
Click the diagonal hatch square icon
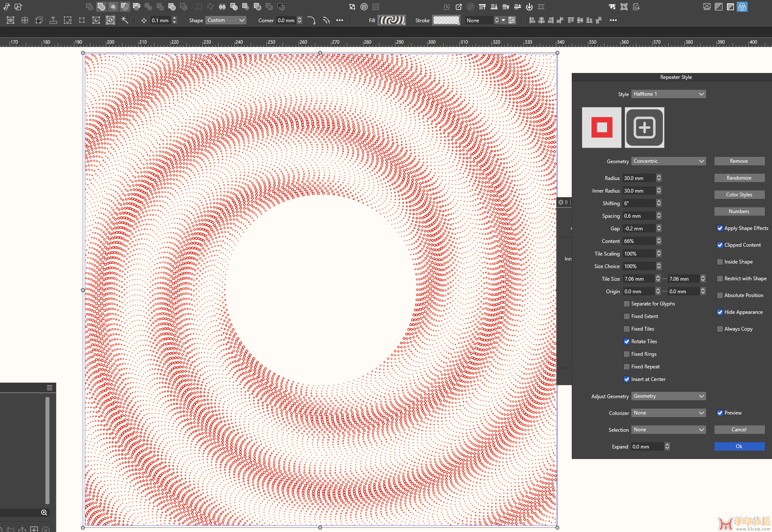[730, 7]
